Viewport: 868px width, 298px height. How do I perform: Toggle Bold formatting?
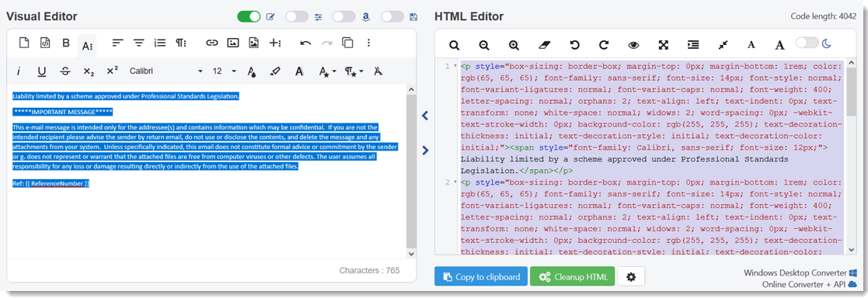66,43
